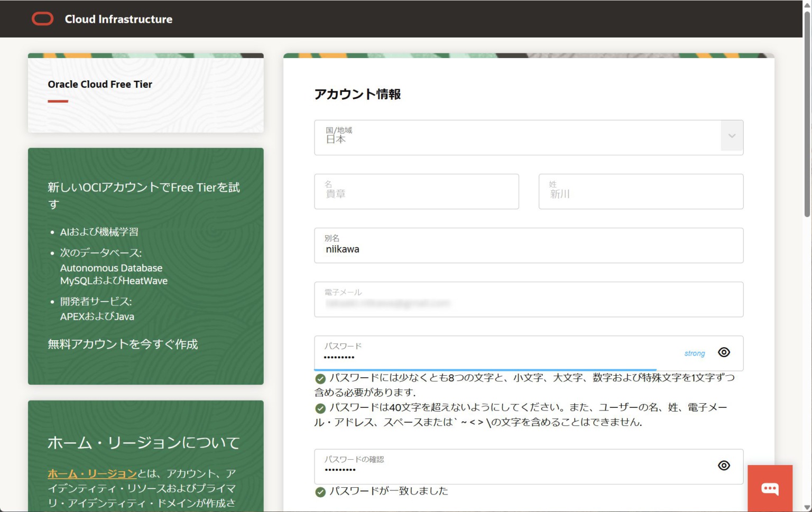812x512 pixels.
Task: Open the chat support widget
Action: pyautogui.click(x=770, y=488)
